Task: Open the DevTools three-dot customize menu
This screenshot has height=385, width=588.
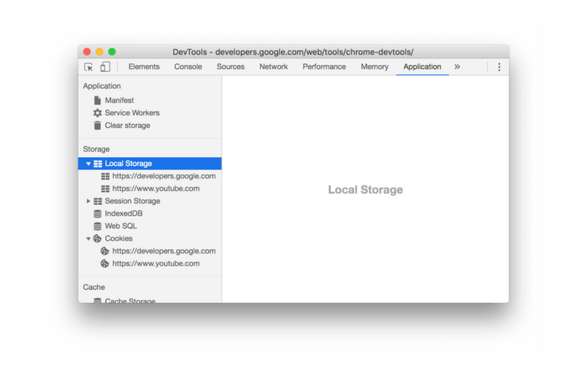Action: pos(498,67)
